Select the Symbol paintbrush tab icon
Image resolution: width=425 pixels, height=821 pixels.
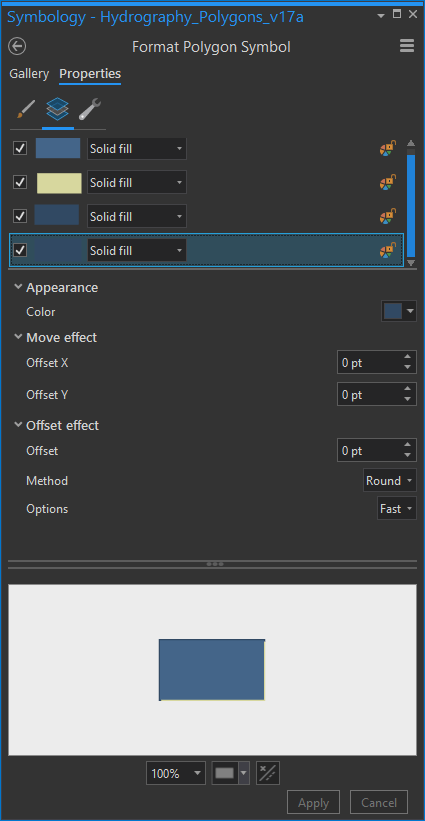25,109
